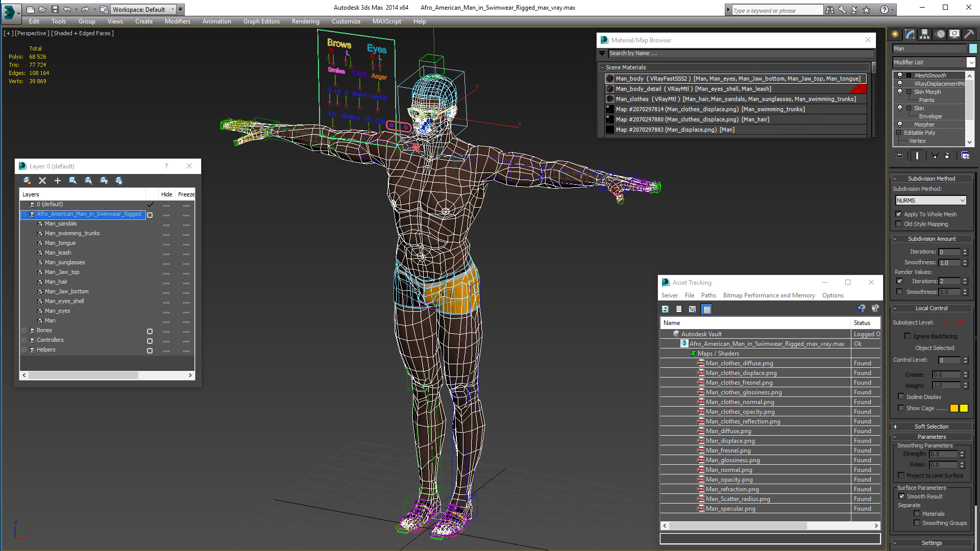Image resolution: width=980 pixels, height=551 pixels.
Task: Click the Redo arrow icon
Action: click(x=85, y=9)
